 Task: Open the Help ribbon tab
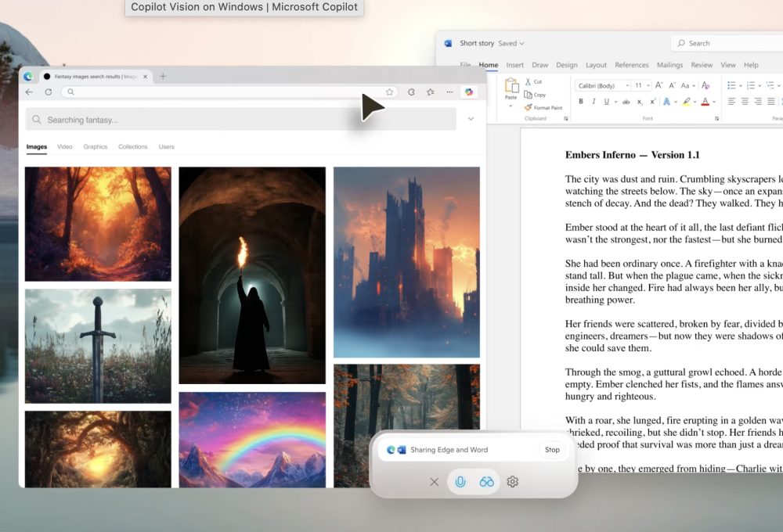751,65
